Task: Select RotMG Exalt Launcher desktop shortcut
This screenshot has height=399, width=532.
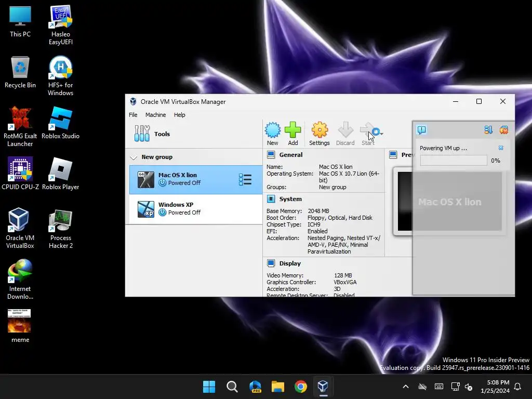Action: tap(20, 127)
